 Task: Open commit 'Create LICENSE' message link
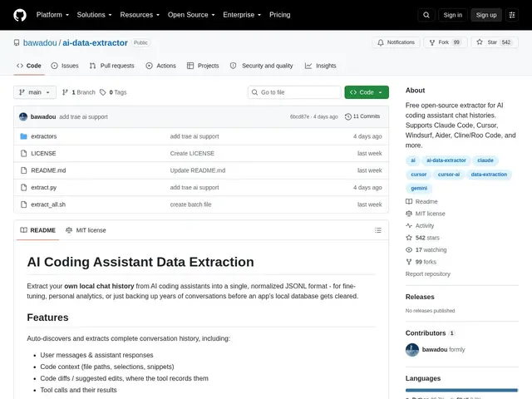click(x=192, y=153)
